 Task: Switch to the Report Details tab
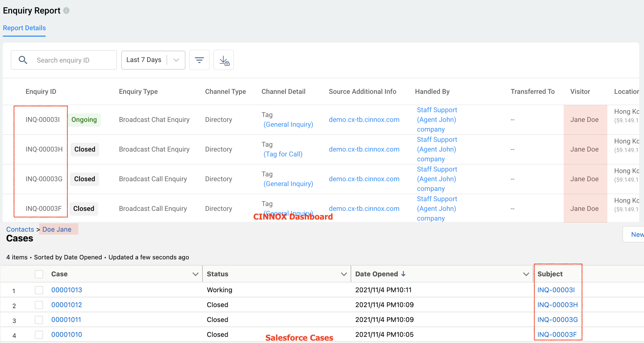[x=24, y=28]
